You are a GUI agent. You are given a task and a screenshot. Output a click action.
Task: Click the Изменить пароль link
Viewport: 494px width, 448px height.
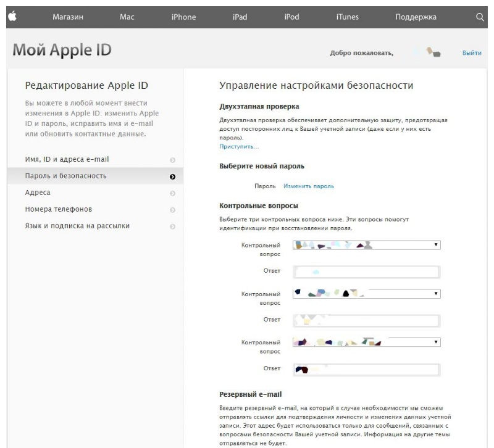click(x=309, y=186)
